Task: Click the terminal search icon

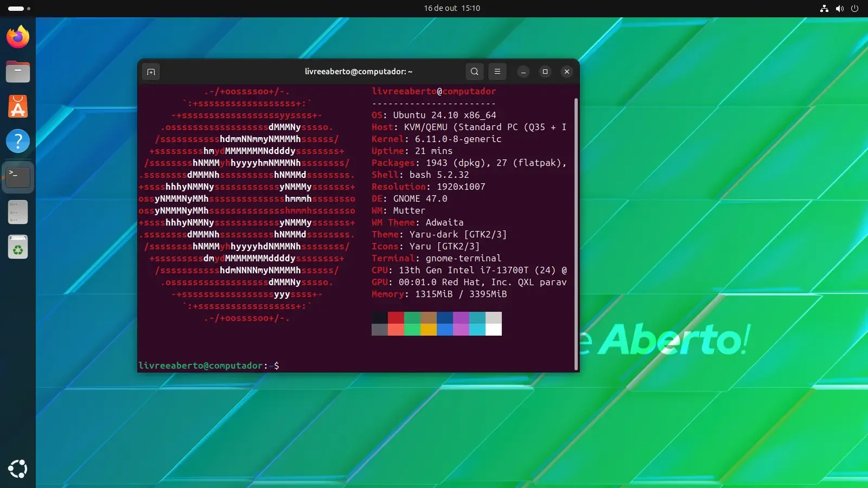Action: tap(475, 72)
